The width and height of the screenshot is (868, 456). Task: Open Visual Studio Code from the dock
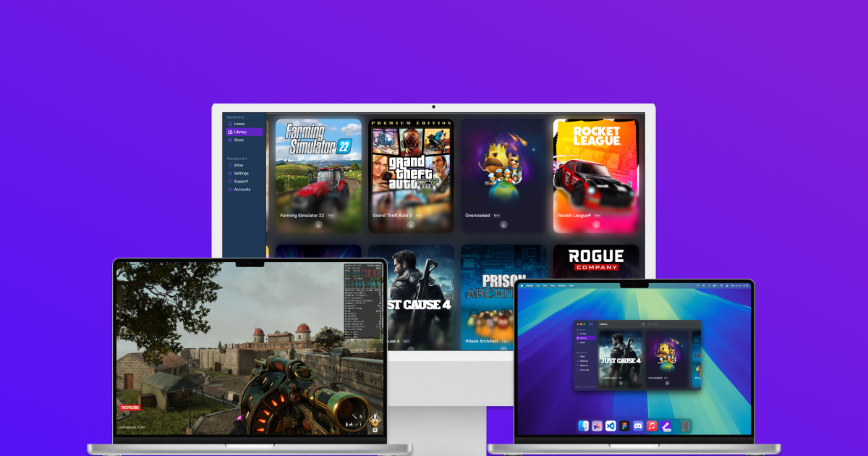point(610,426)
